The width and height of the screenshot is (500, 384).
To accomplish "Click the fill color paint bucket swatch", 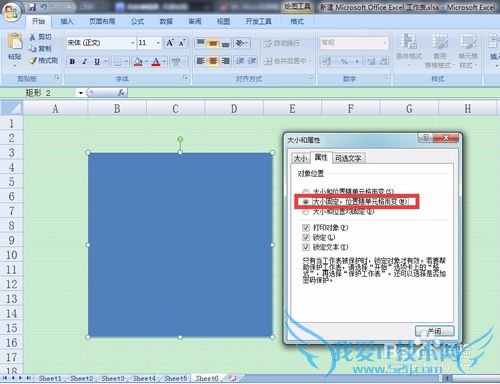I will click(138, 62).
